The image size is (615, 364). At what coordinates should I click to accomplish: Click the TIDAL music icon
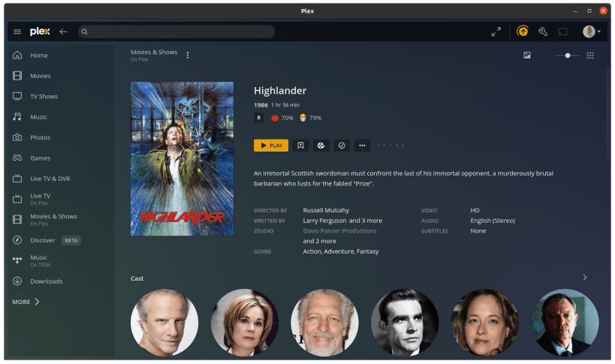coord(17,260)
